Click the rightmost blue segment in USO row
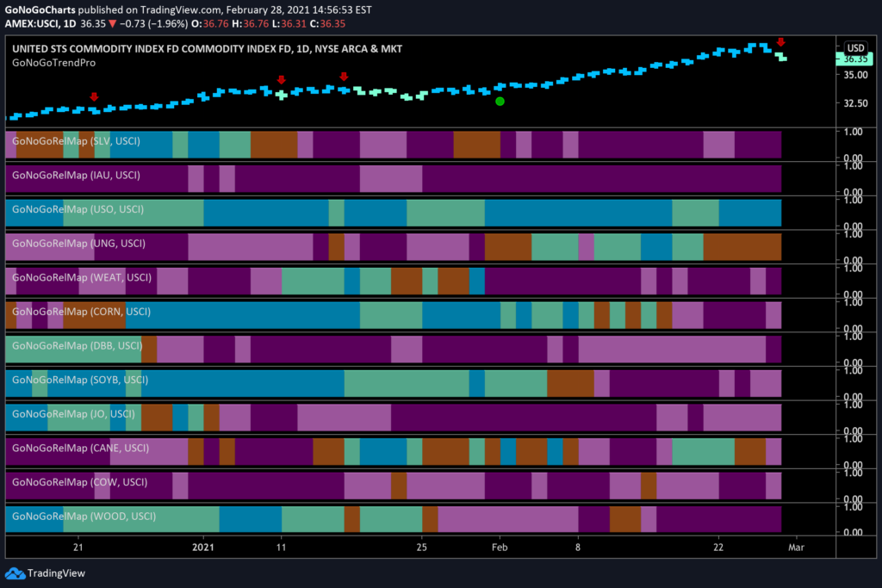The image size is (882, 588). pyautogui.click(x=750, y=213)
